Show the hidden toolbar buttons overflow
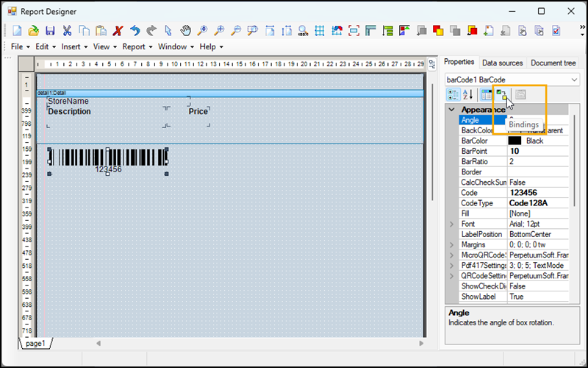Screen dimensions: 588x368 pyautogui.click(x=582, y=30)
